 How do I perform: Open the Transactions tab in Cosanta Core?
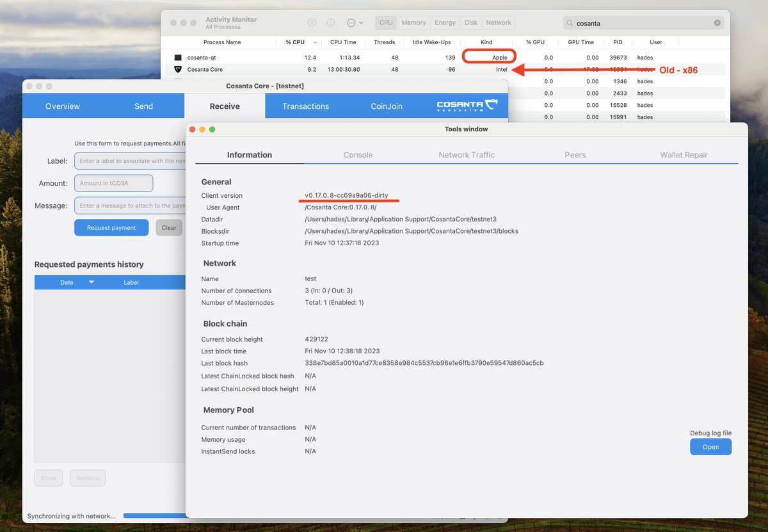pyautogui.click(x=305, y=106)
